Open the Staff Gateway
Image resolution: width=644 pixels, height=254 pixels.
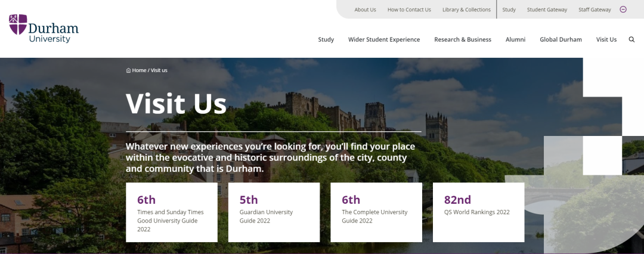[595, 10]
